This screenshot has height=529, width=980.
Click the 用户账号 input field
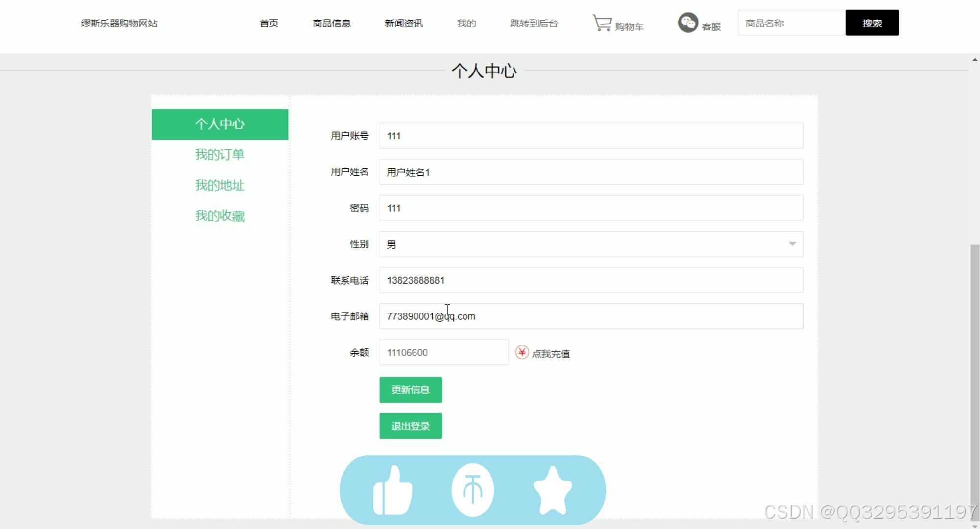coord(591,136)
